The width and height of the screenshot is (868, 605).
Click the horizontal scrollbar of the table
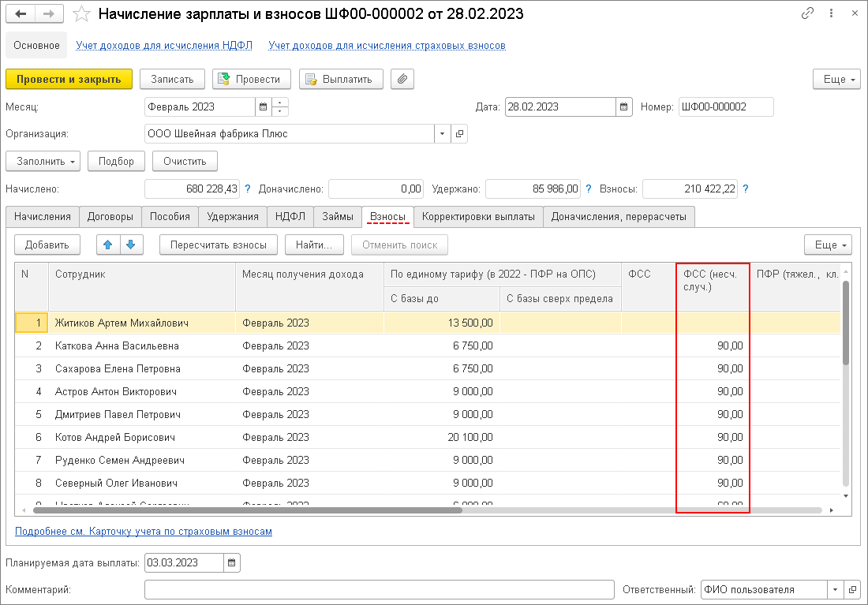(248, 510)
